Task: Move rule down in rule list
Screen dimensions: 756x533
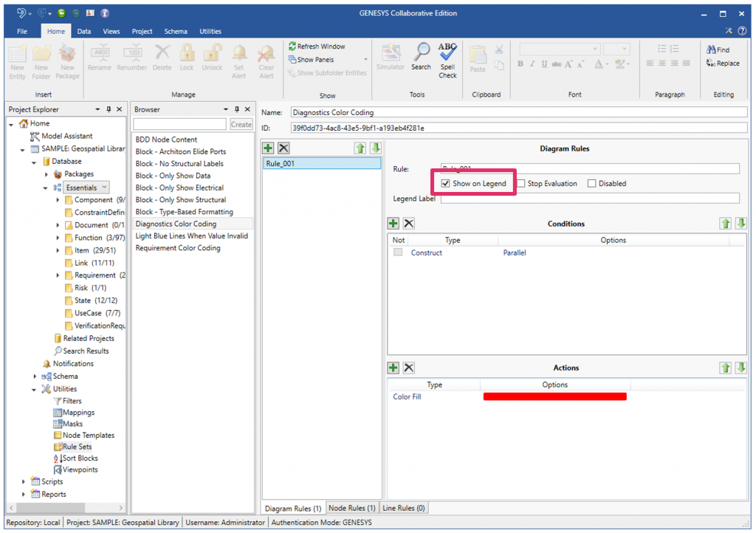Action: tap(376, 148)
